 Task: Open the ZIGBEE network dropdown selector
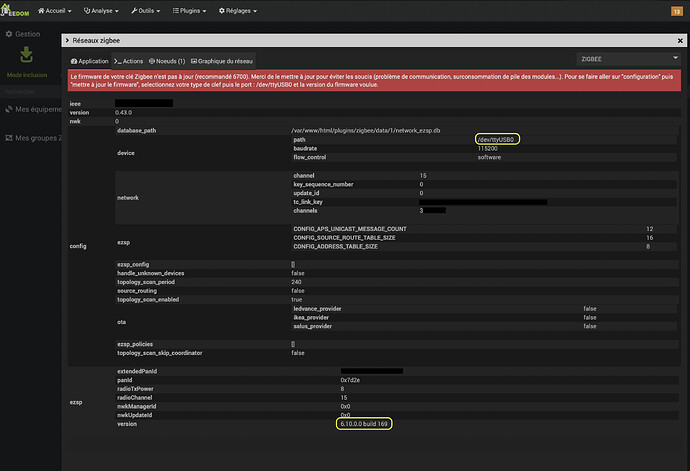point(628,60)
